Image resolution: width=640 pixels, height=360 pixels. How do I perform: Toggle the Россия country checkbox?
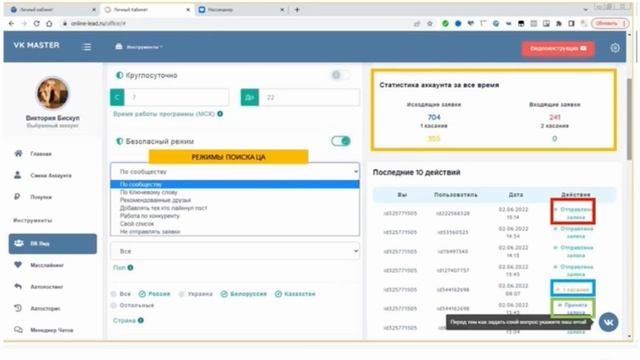142,294
